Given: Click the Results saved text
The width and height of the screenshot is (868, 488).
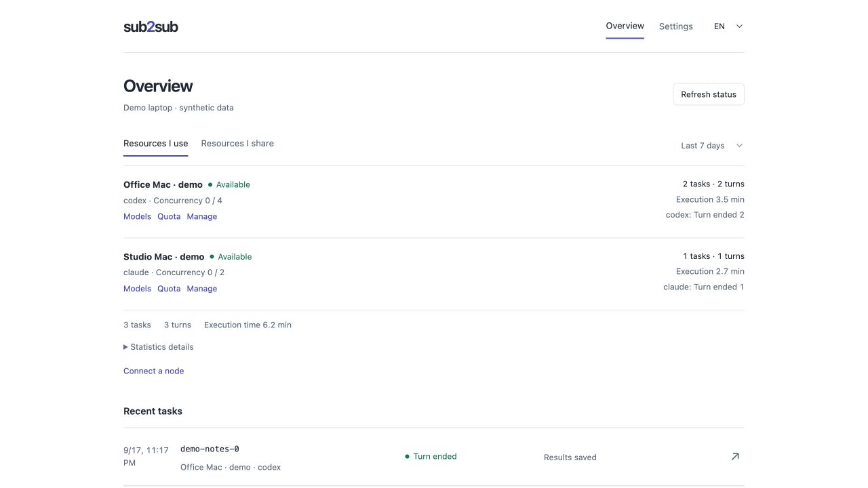Looking at the screenshot, I should click(x=570, y=457).
